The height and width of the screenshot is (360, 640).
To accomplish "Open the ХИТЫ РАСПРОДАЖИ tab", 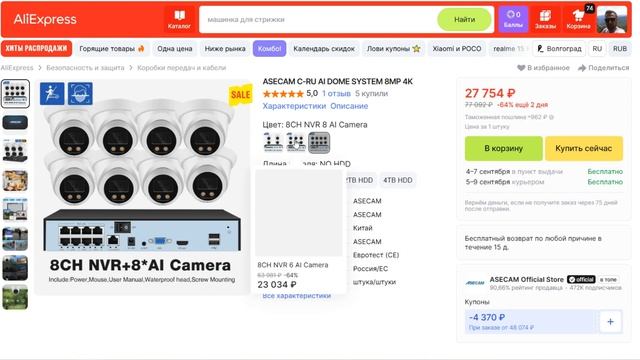I will (x=36, y=49).
